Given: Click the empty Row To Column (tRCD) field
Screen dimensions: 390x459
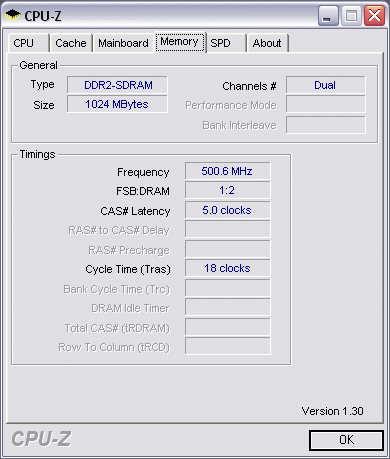Looking at the screenshot, I should (228, 346).
